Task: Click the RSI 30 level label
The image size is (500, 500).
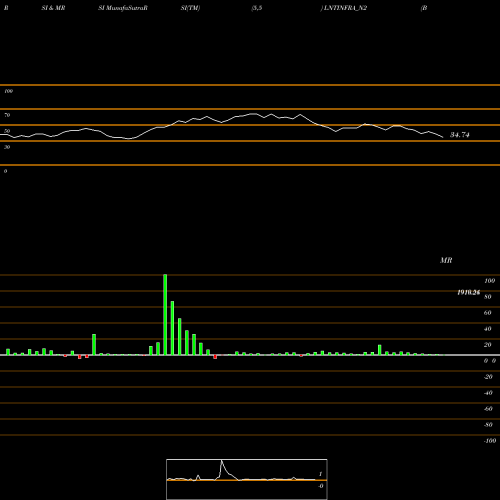Action: [7, 147]
